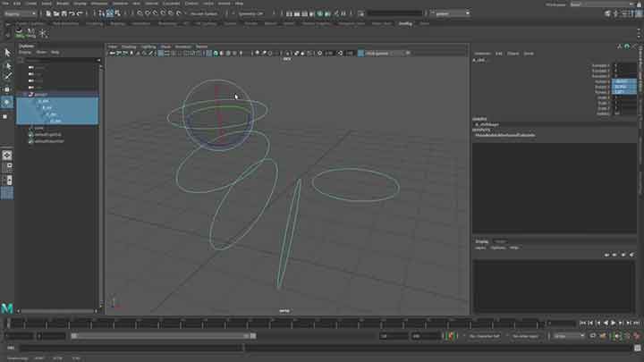This screenshot has height=362, width=644.
Task: Activate the highlighted Rotate tool in toolbox
Action: [7, 102]
